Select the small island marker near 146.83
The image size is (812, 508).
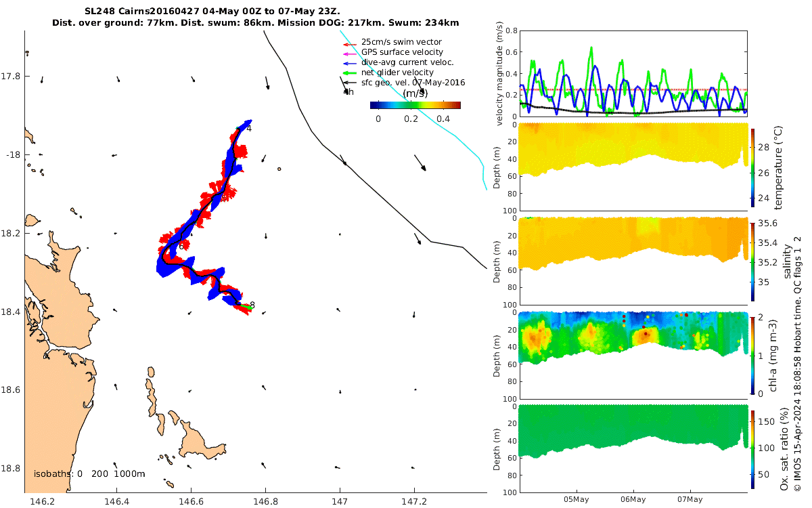[x=279, y=169]
